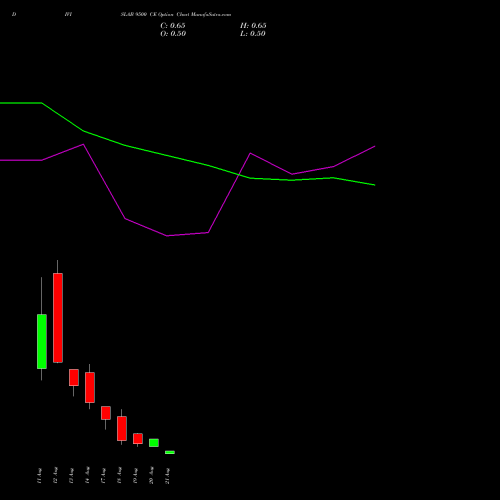Click the 11 Aug date axis label
The width and height of the screenshot is (500, 500).
point(39,476)
